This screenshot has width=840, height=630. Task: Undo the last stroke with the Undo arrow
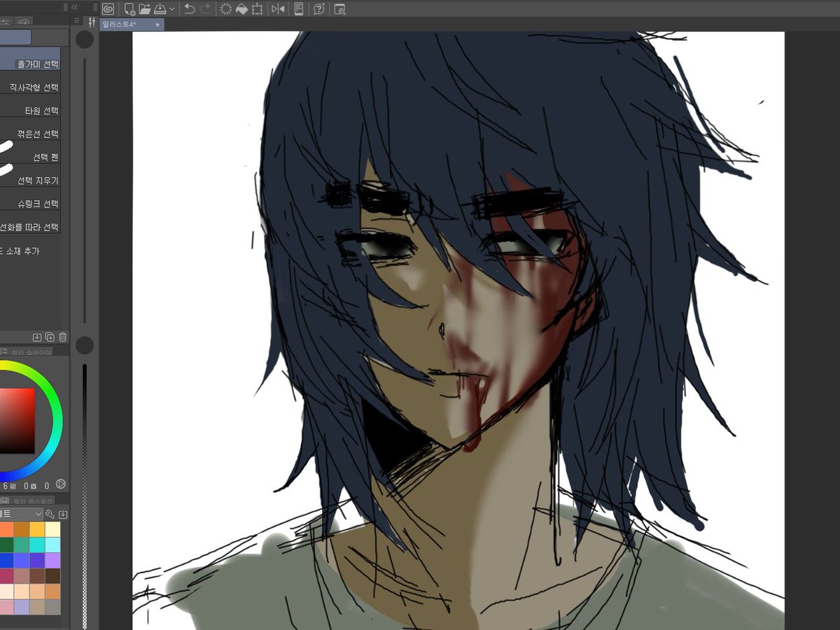[189, 9]
